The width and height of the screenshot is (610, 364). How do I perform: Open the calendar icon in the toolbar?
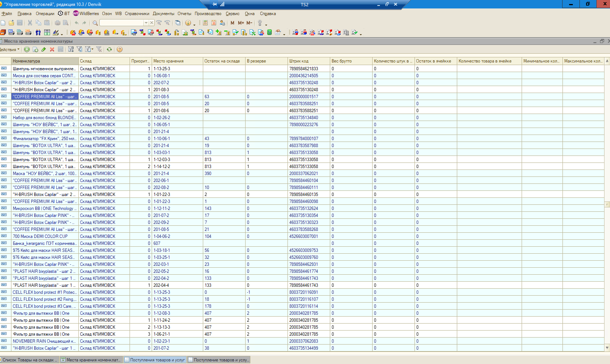(214, 23)
